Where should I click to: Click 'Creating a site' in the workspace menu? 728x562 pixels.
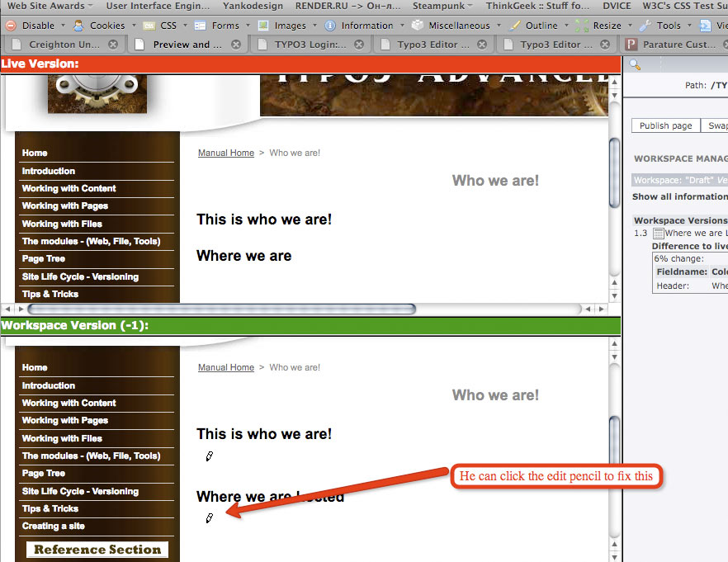click(x=53, y=526)
